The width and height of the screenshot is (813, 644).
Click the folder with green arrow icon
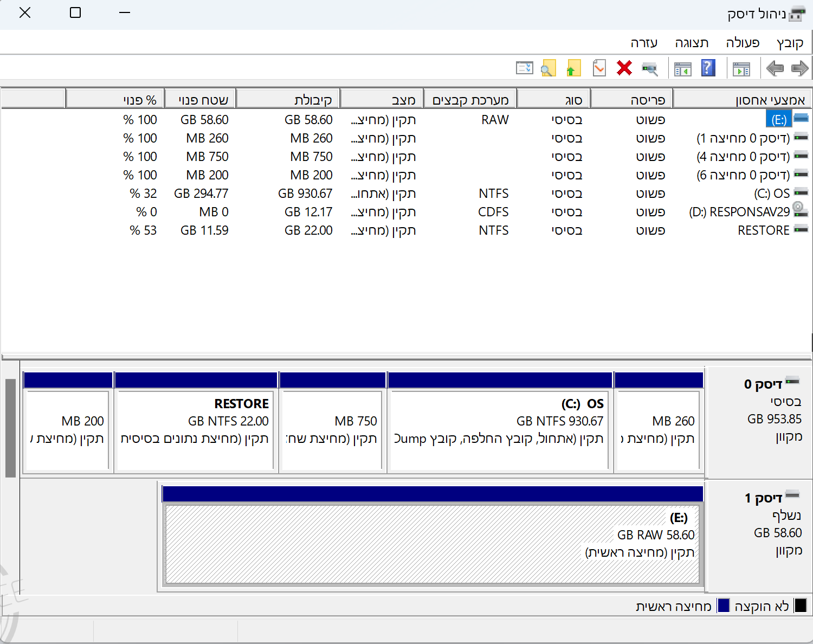pos(573,68)
